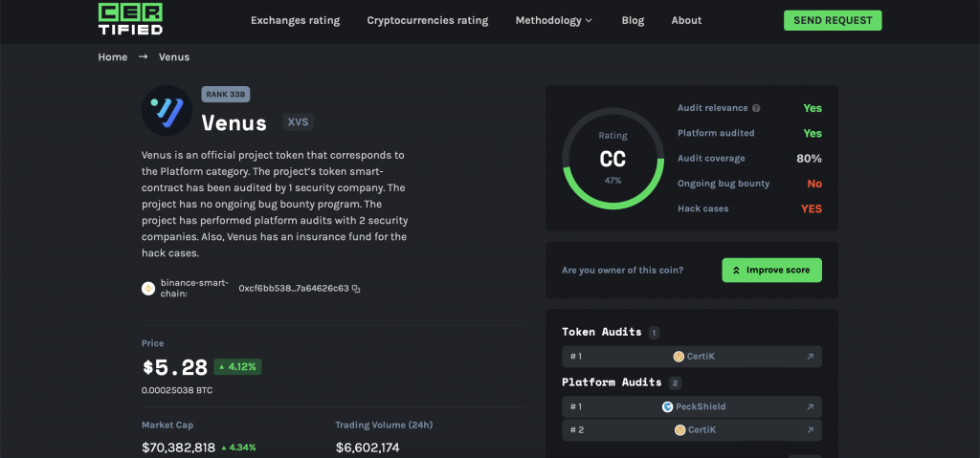The image size is (980, 458).
Task: Open the PeckShield audit external arrow
Action: click(810, 406)
